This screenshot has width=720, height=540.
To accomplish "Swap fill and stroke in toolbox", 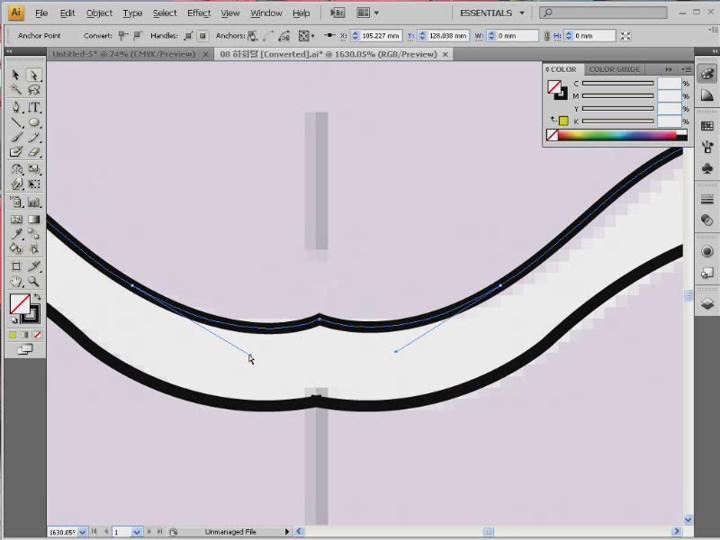I will 37,297.
